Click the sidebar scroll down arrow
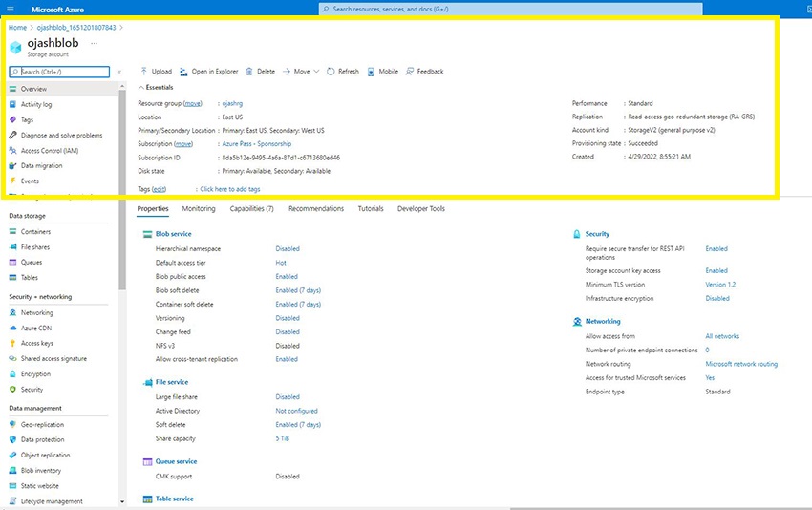Screen dimensions: 812x510 [x=122, y=501]
